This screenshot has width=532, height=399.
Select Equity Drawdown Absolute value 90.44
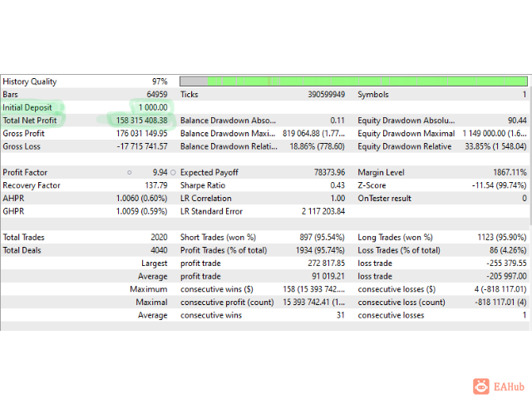tap(517, 121)
